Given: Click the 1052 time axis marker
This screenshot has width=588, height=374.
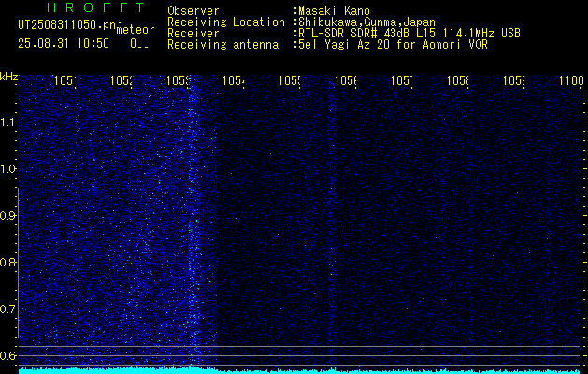Looking at the screenshot, I should (x=121, y=80).
